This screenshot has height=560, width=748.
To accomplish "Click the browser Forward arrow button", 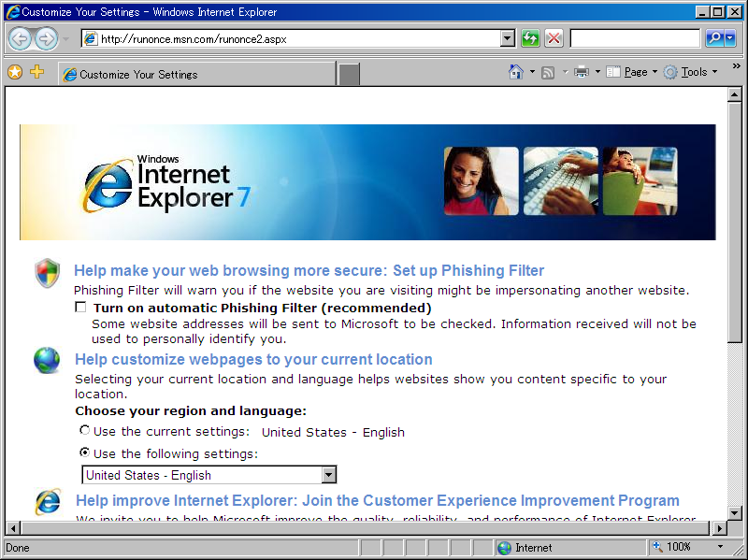I will (x=47, y=38).
